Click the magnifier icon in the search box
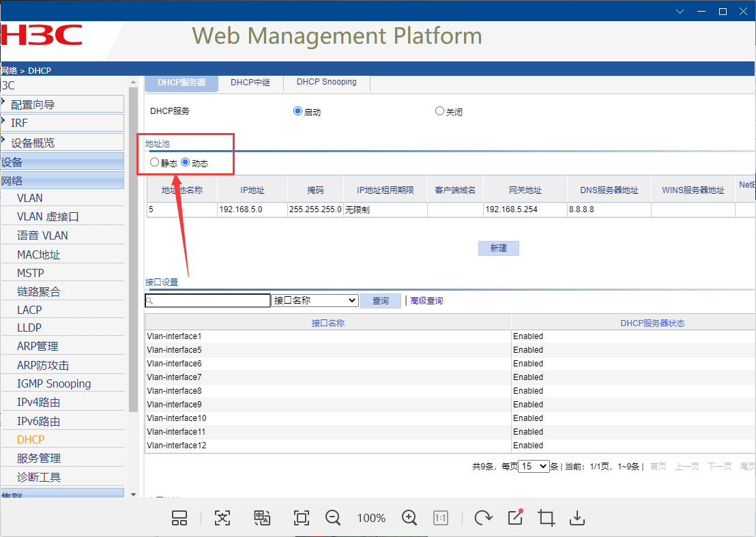Viewport: 756px width, 537px height. (x=150, y=301)
